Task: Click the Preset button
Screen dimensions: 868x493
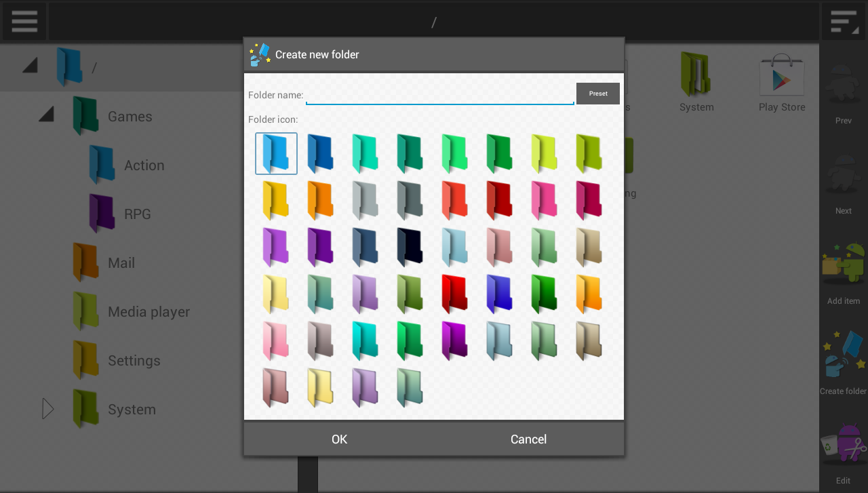Action: (598, 94)
